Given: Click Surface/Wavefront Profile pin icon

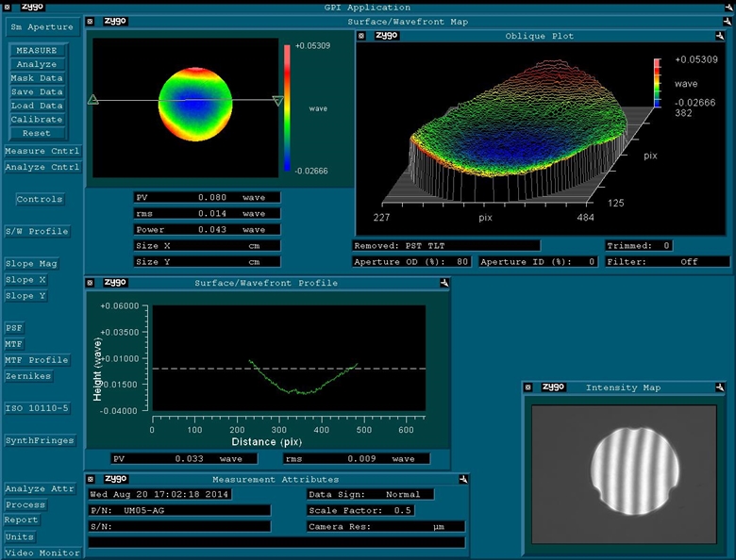Looking at the screenshot, I should 444,283.
